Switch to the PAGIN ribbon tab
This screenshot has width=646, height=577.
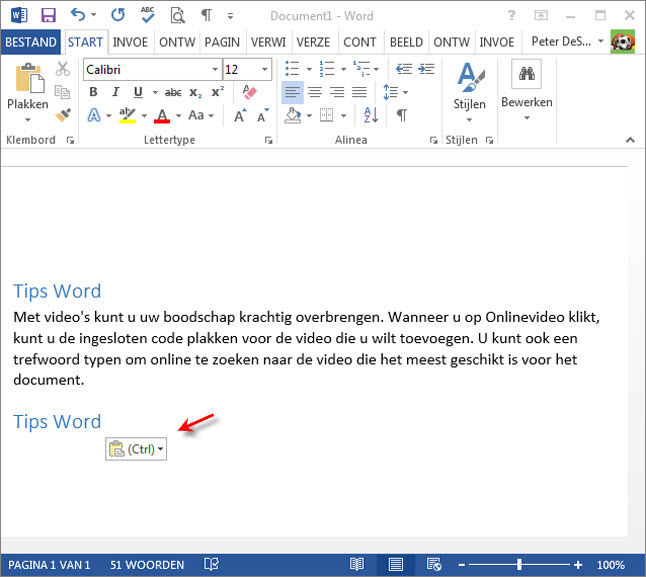click(222, 42)
